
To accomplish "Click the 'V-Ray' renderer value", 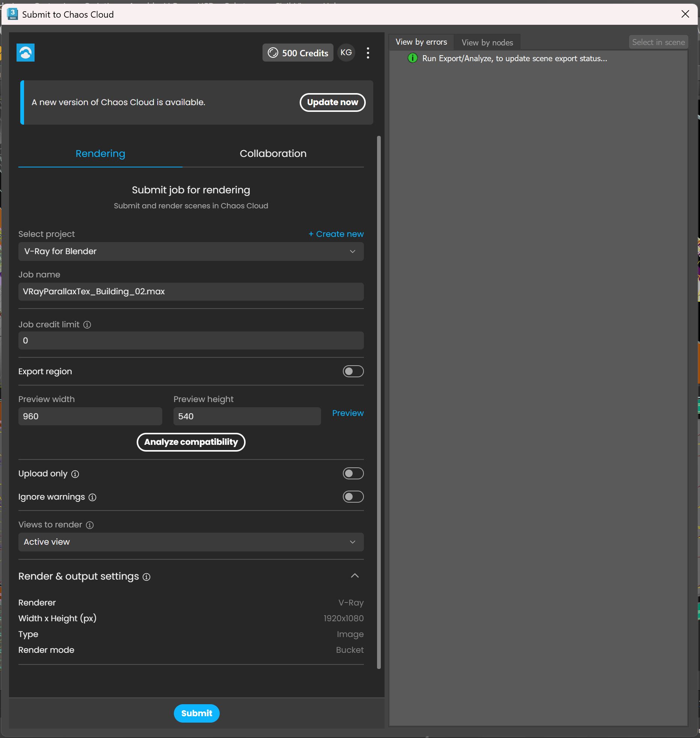I will (x=351, y=602).
